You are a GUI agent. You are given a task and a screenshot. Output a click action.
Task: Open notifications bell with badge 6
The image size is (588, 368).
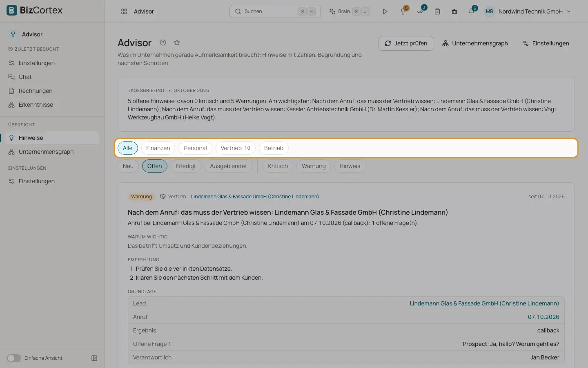(x=472, y=11)
